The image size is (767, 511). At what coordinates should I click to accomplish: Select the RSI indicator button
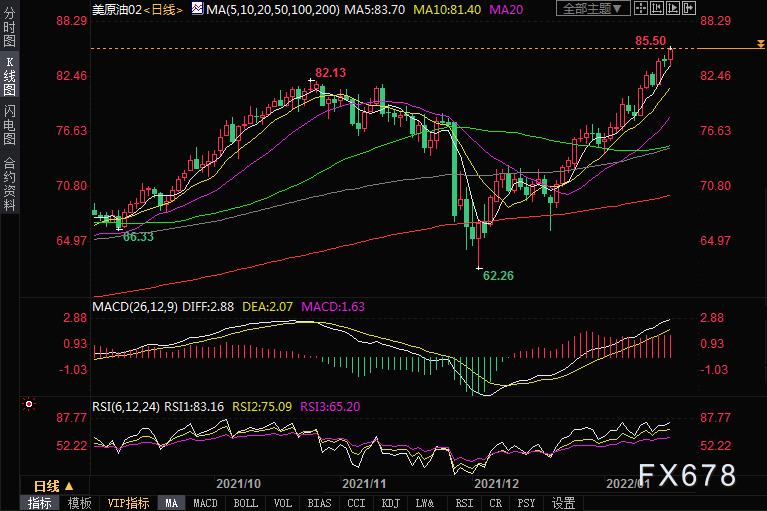tap(464, 503)
